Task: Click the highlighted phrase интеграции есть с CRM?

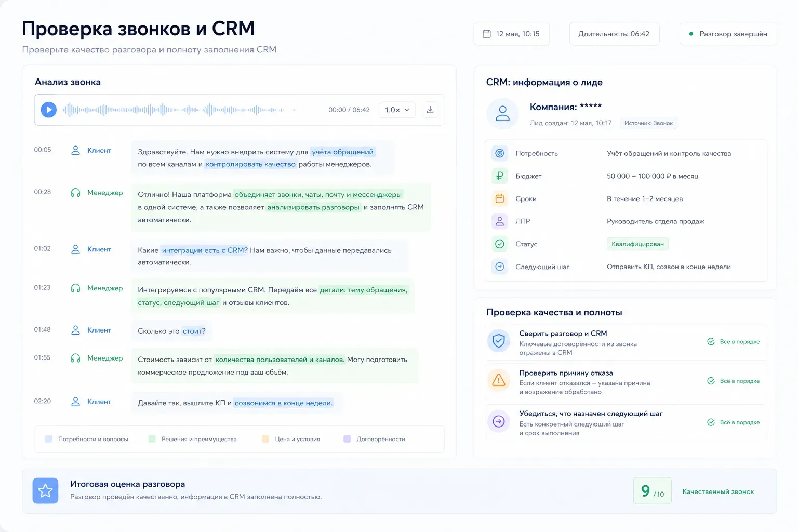Action: point(204,250)
